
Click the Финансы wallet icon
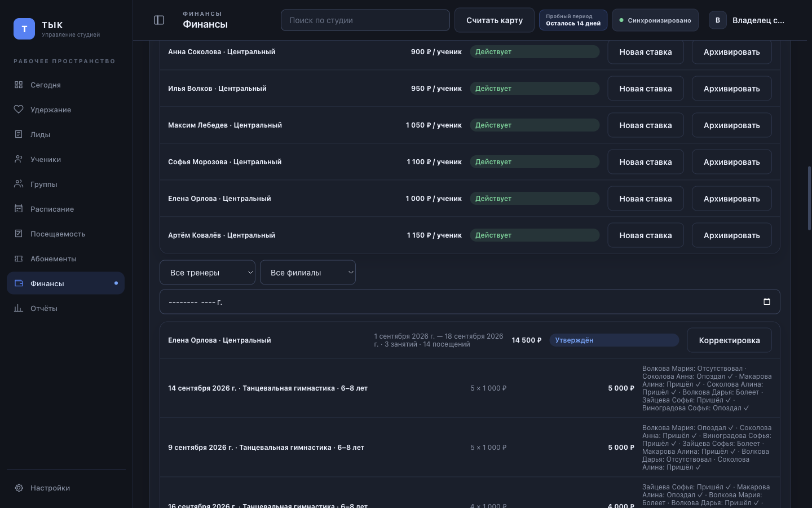pos(19,283)
